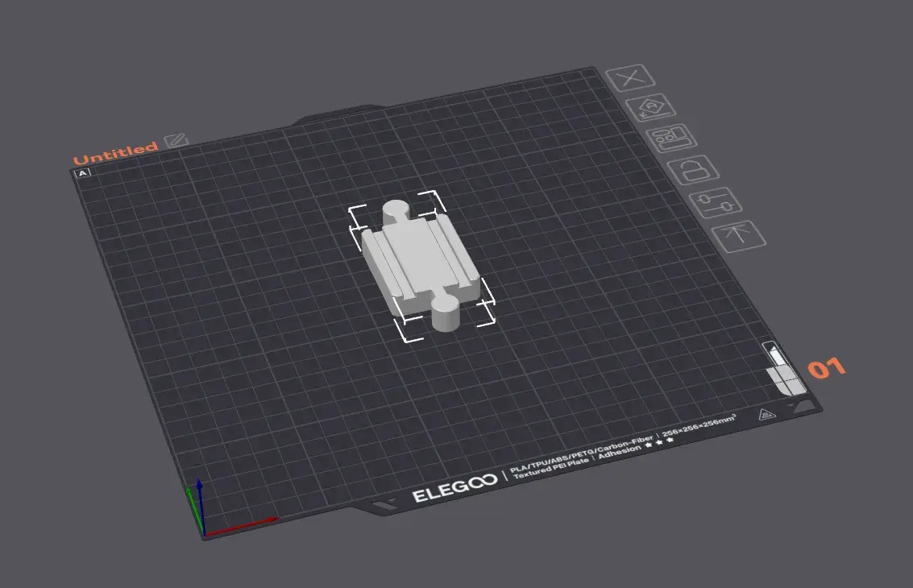Click the auto-orient objects plate icon
Screen dimensions: 913x588
pos(651,108)
